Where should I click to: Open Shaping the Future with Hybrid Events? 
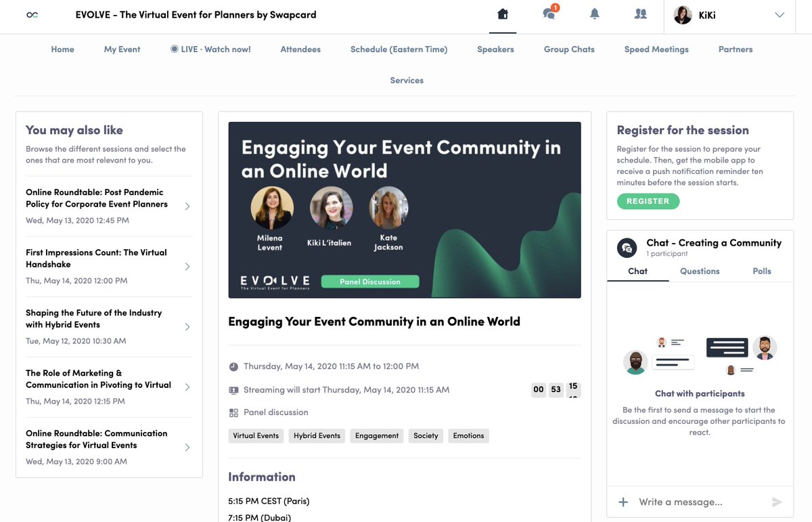(x=94, y=319)
